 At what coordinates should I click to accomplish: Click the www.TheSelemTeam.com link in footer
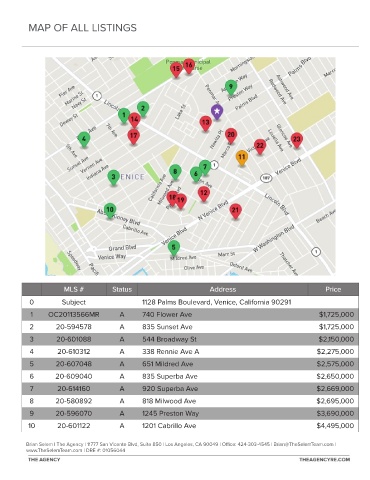(x=54, y=450)
